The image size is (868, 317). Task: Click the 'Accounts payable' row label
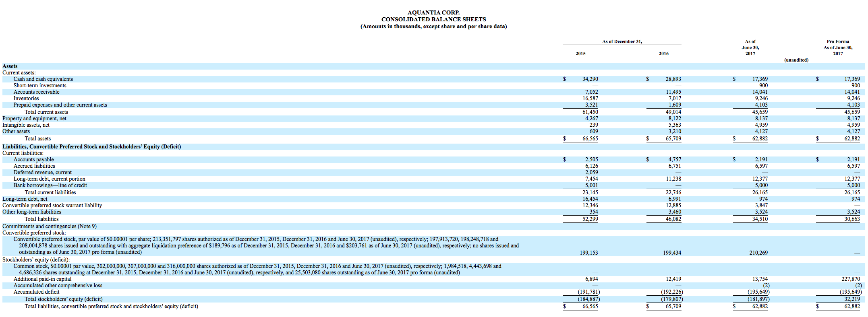pos(33,160)
